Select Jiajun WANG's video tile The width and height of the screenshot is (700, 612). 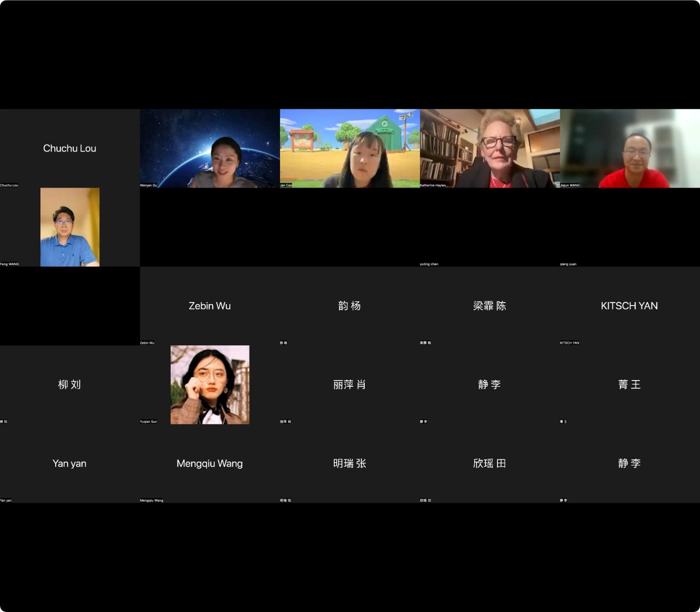(630, 148)
